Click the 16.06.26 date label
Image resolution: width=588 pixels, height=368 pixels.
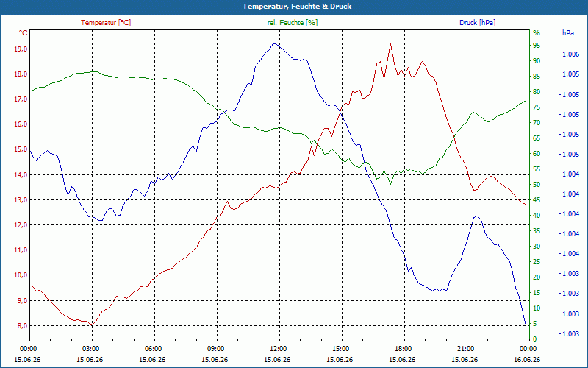click(527, 359)
